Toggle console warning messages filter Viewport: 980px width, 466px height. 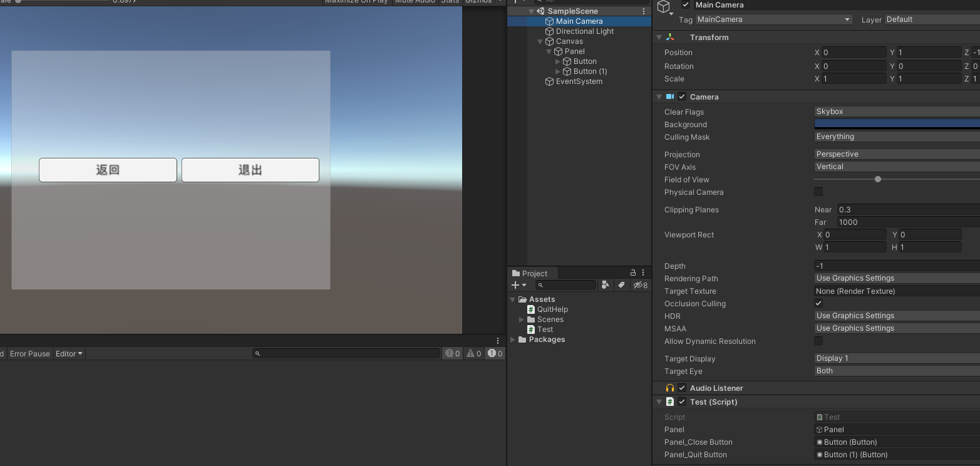(x=474, y=354)
